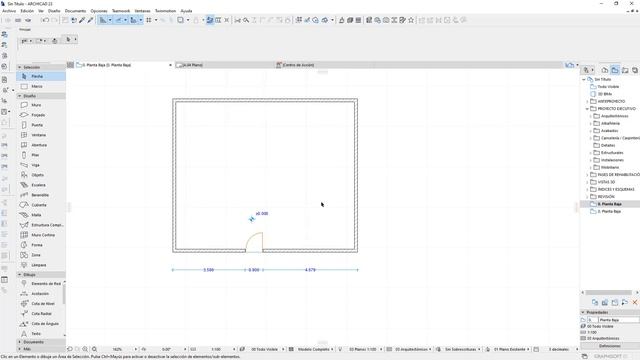Activate the Lámpara lamp tool
This screenshot has height=360, width=640.
click(41, 265)
